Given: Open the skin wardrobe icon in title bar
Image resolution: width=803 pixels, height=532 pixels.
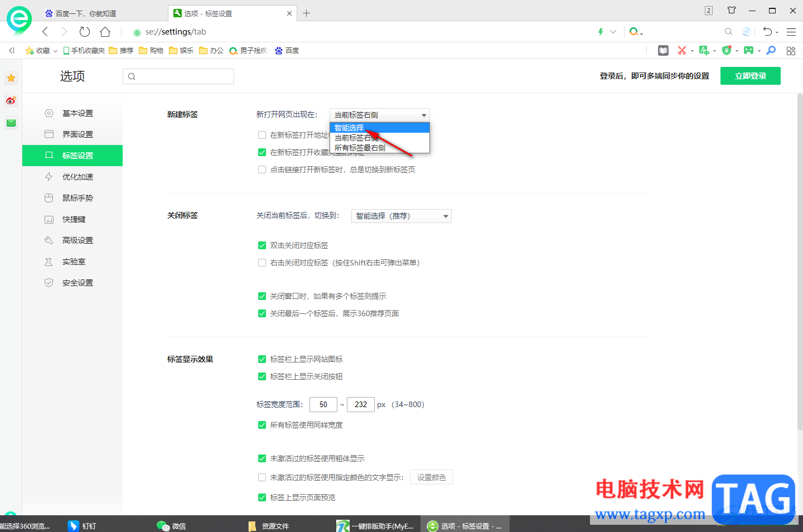Looking at the screenshot, I should click(x=732, y=10).
